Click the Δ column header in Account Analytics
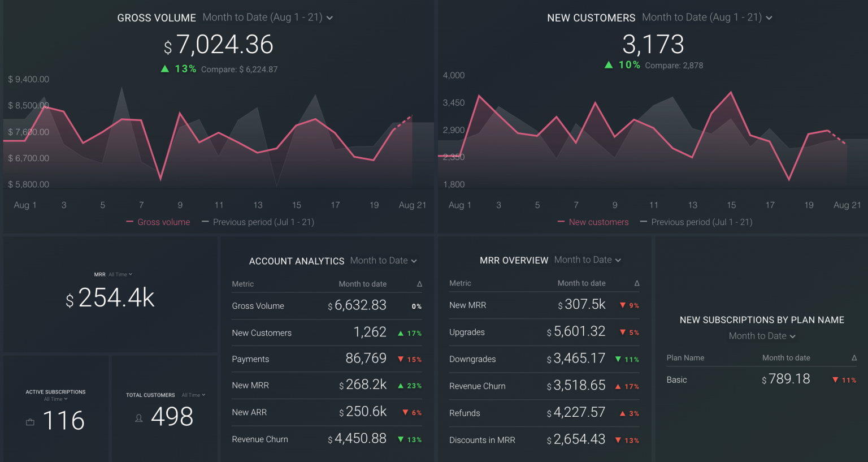 419,283
